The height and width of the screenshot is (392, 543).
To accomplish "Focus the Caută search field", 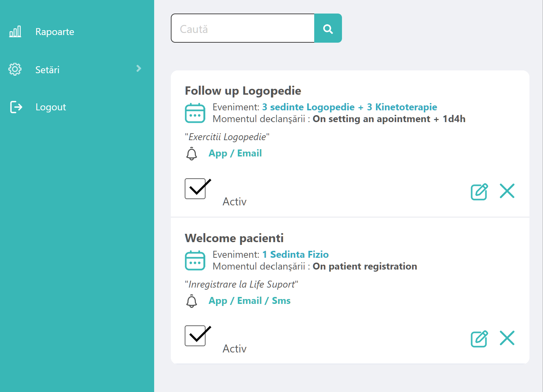I will (243, 28).
